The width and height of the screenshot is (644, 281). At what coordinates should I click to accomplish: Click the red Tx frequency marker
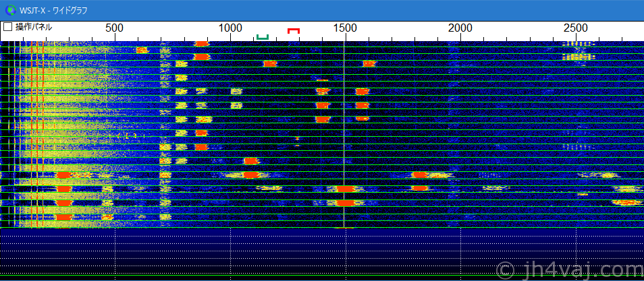[x=294, y=31]
